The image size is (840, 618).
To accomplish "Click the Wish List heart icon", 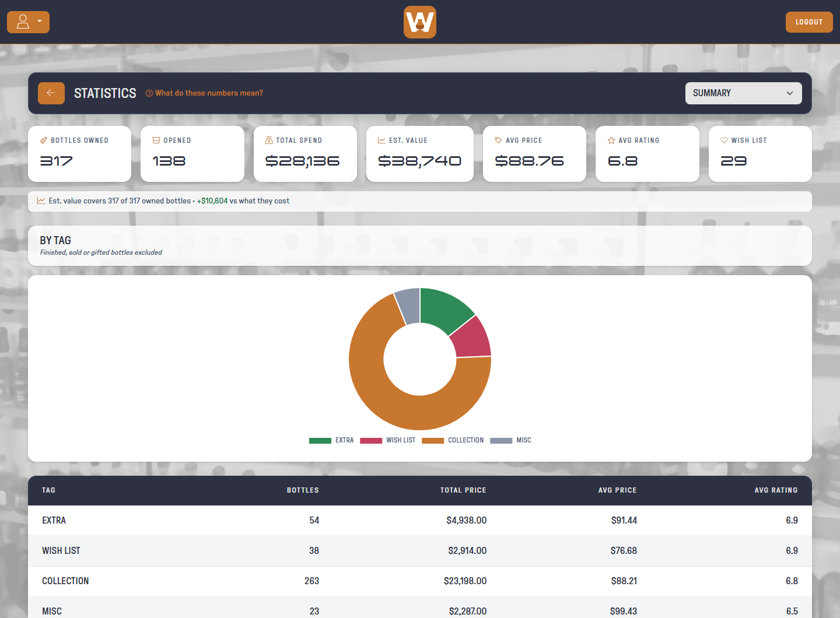I will 724,141.
